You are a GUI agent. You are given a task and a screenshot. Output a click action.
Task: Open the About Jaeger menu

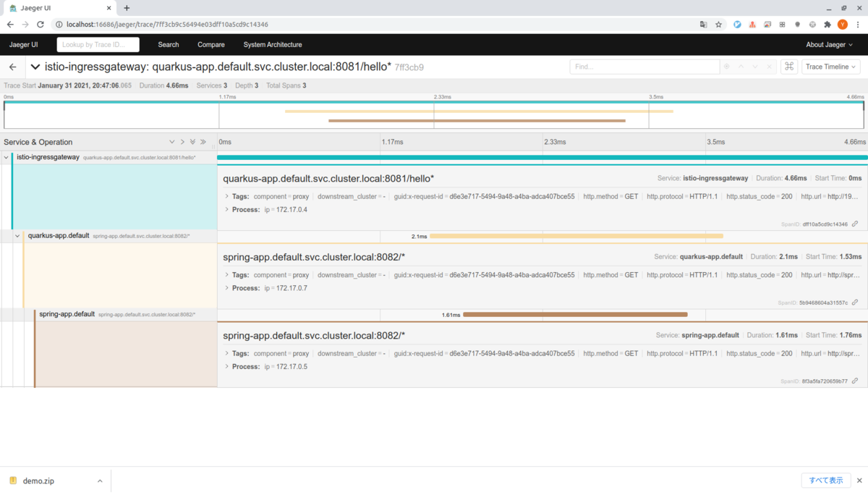830,44
